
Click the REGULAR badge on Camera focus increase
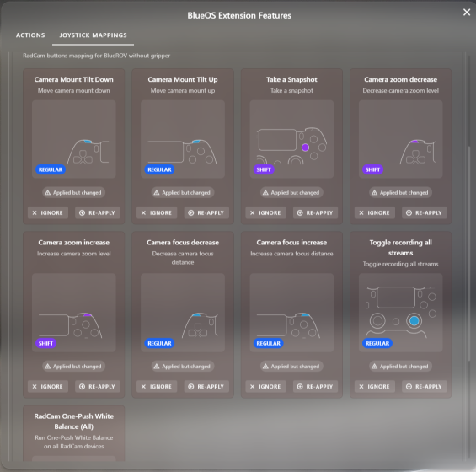pyautogui.click(x=269, y=343)
